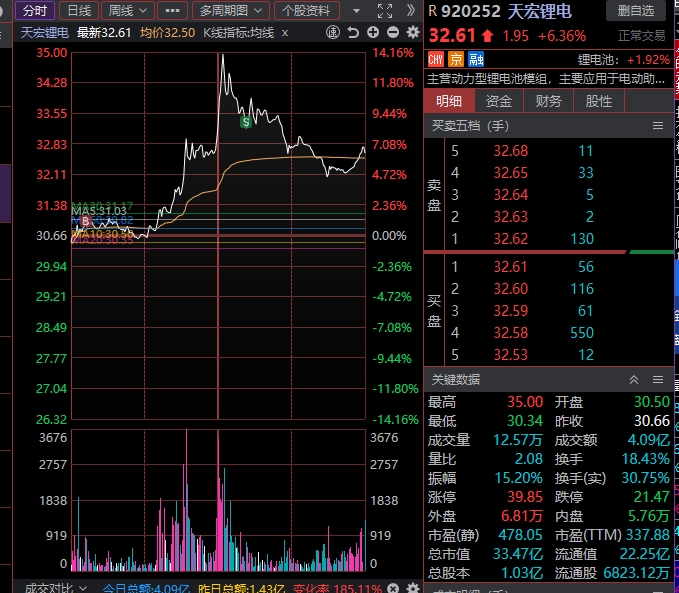Open the 个股资料 stock info tab
This screenshot has width=679, height=593.
[306, 10]
